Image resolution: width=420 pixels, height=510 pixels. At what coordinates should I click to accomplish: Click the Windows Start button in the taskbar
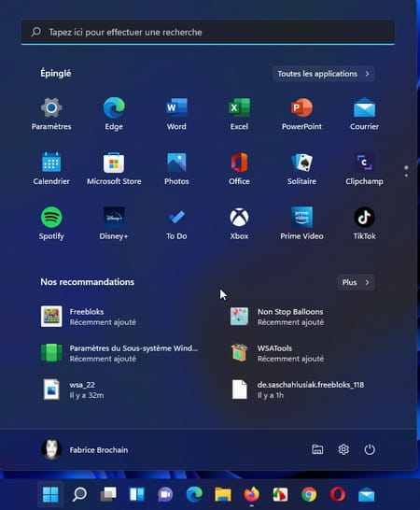pyautogui.click(x=50, y=494)
